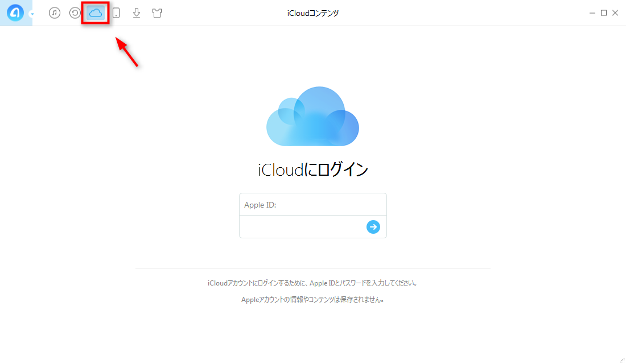This screenshot has width=626, height=364.
Task: Click the window resize grip corner
Action: [x=622, y=361]
